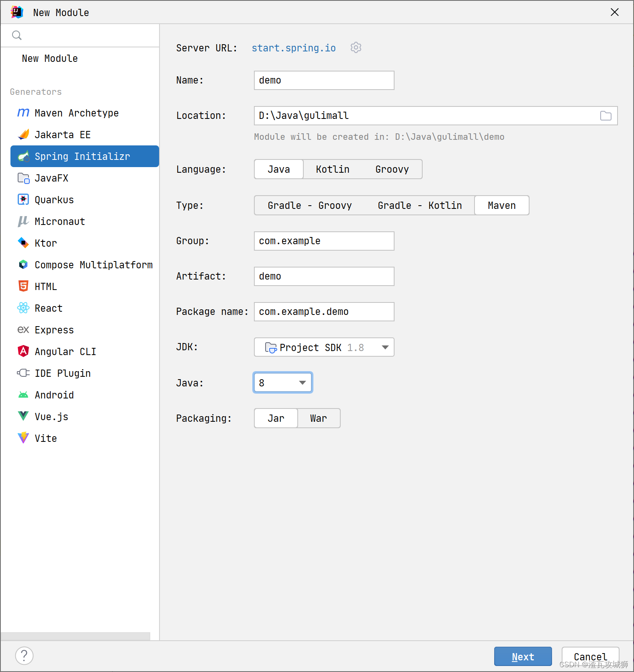The image size is (634, 672).
Task: Click the Android robot icon
Action: coord(23,395)
